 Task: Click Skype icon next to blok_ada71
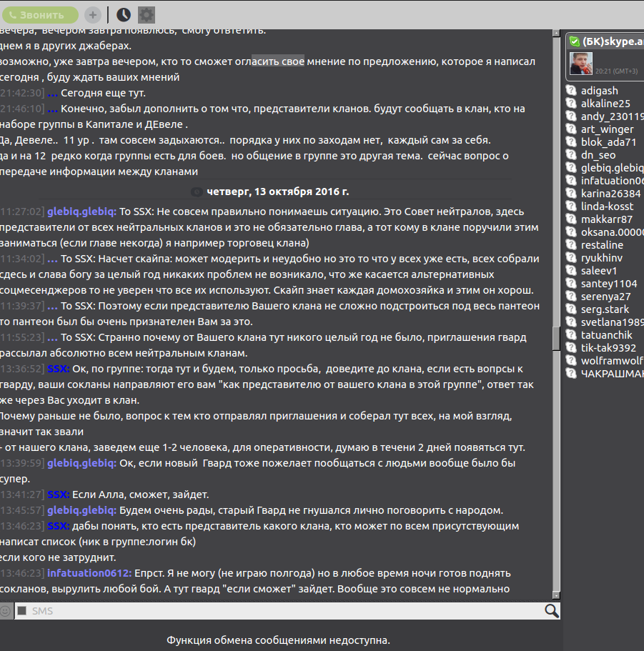click(571, 141)
